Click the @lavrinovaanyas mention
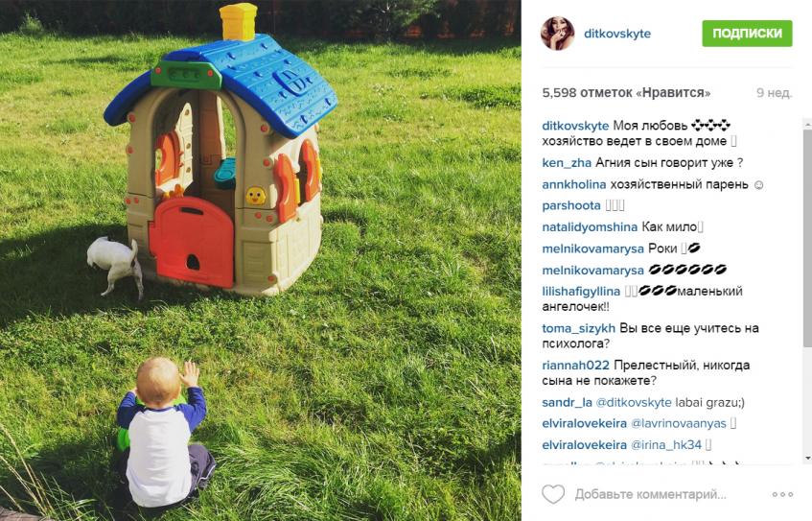 (679, 423)
